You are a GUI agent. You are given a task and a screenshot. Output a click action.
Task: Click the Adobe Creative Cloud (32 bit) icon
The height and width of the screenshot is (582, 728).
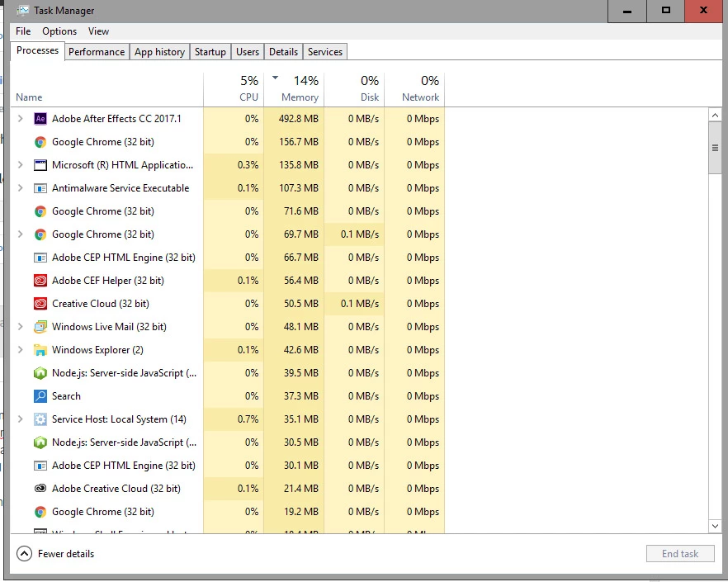(40, 489)
